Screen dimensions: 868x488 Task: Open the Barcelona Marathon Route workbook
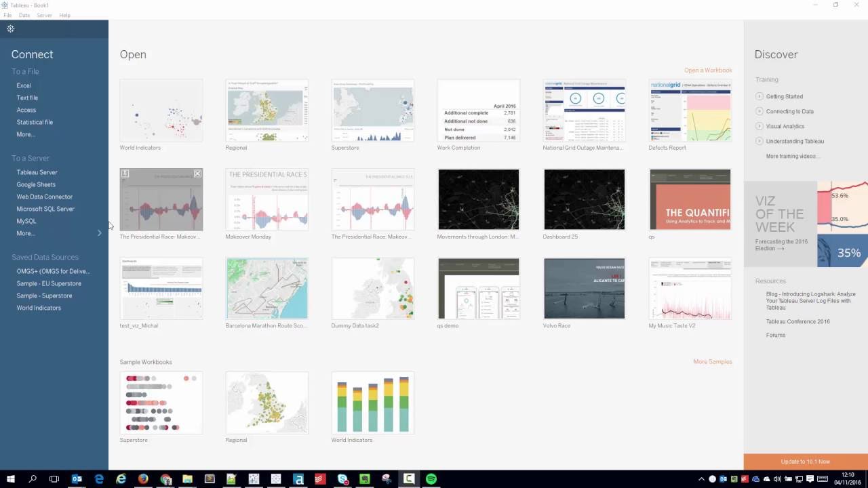267,288
